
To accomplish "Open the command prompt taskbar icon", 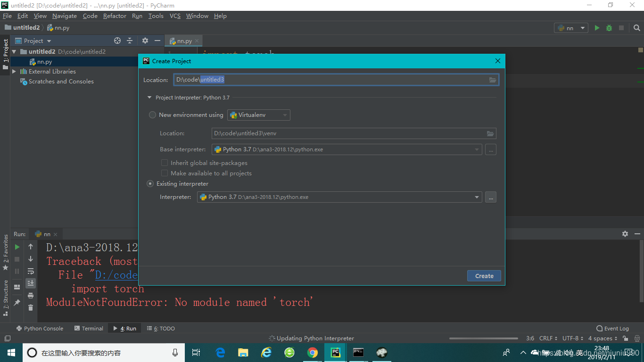I will 358,353.
